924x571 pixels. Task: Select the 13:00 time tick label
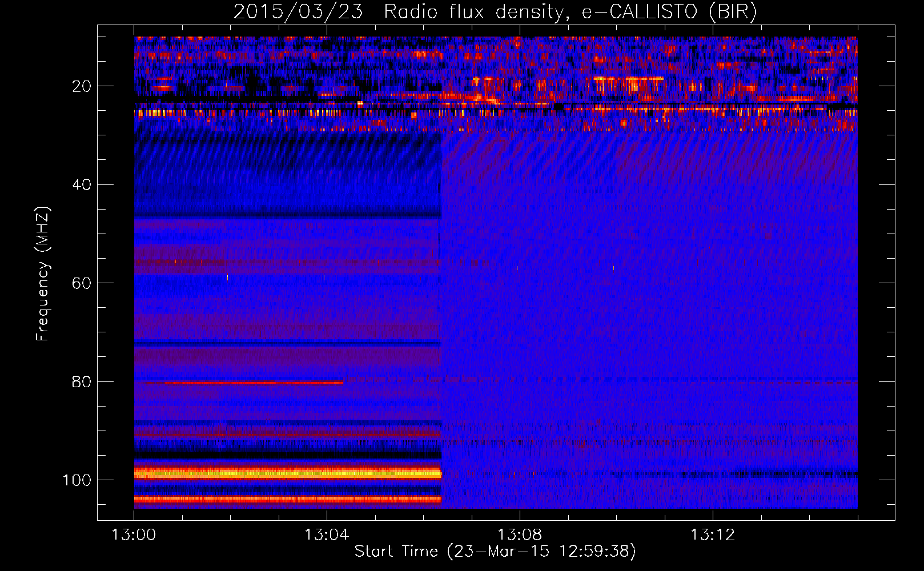click(x=134, y=535)
